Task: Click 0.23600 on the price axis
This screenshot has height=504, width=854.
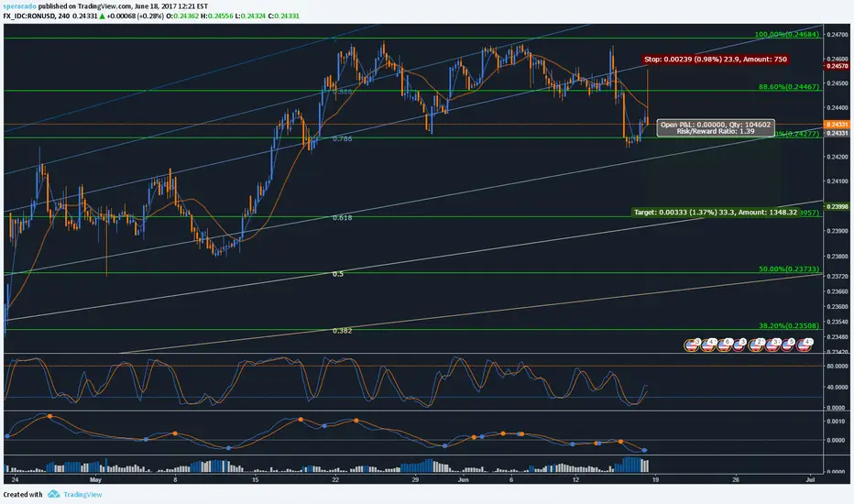Action: tap(838, 306)
